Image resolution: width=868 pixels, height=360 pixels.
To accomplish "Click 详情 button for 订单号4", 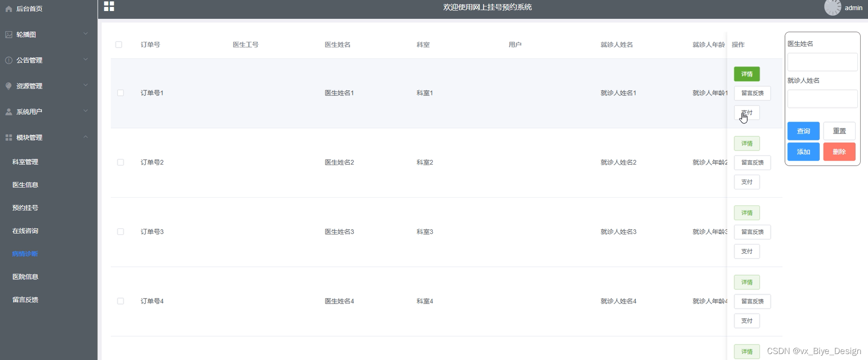I will click(747, 282).
